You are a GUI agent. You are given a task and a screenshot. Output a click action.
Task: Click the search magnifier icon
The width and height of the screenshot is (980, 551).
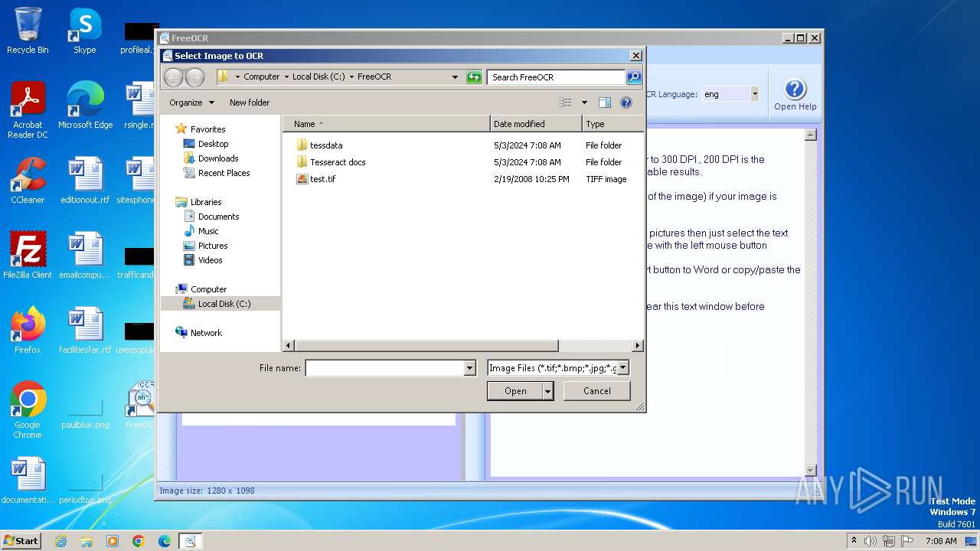pos(634,77)
